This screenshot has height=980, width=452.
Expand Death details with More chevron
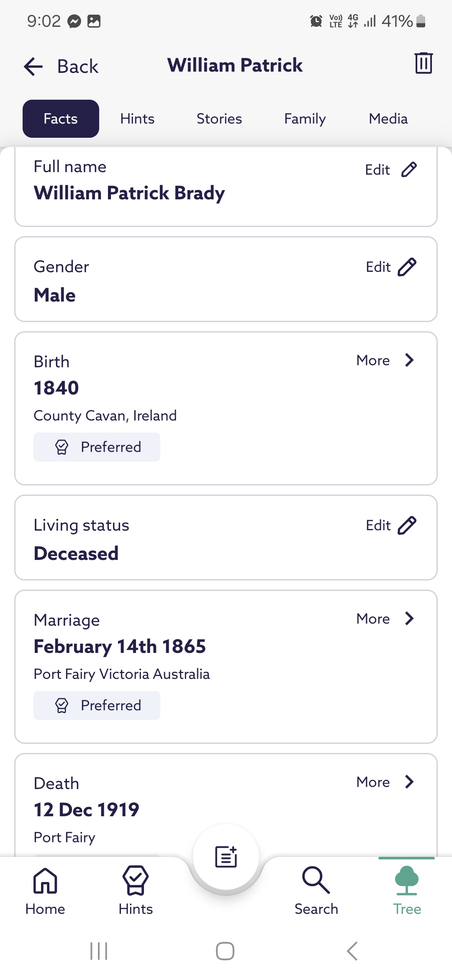(x=409, y=782)
